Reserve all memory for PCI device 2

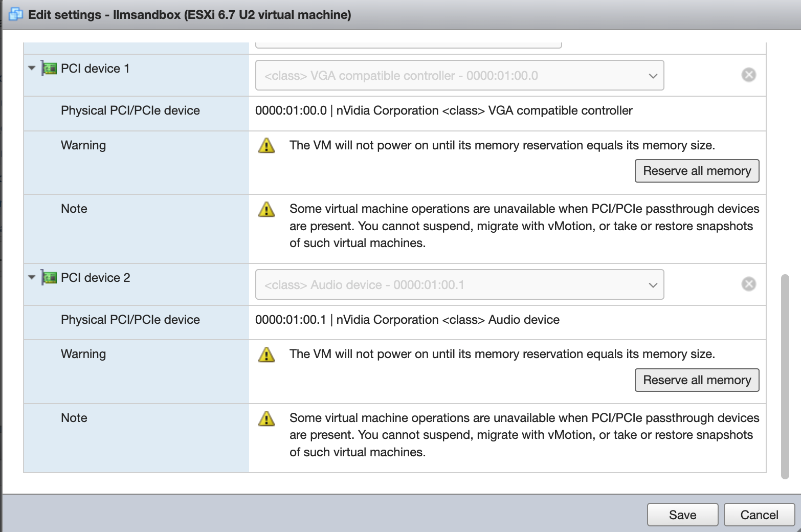pos(697,380)
